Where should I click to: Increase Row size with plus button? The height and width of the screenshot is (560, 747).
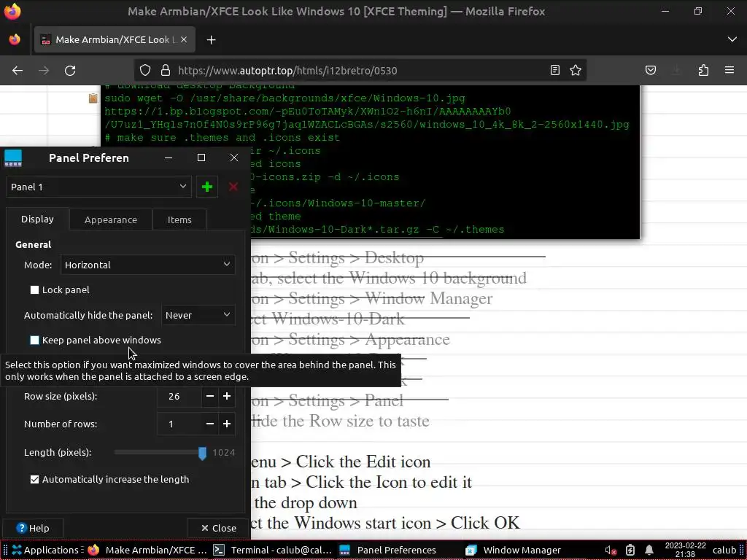[x=227, y=396]
